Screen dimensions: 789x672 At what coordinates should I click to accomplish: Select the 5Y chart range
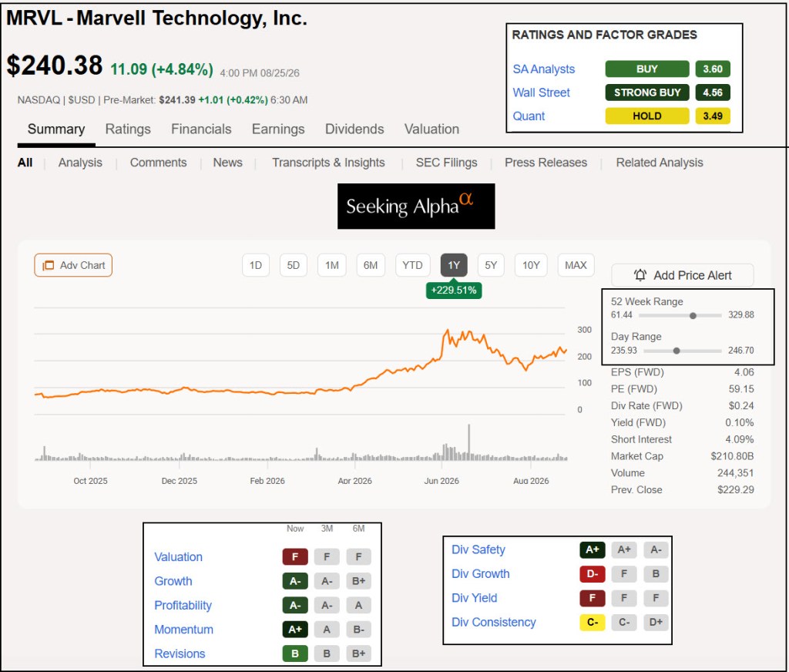(x=491, y=265)
